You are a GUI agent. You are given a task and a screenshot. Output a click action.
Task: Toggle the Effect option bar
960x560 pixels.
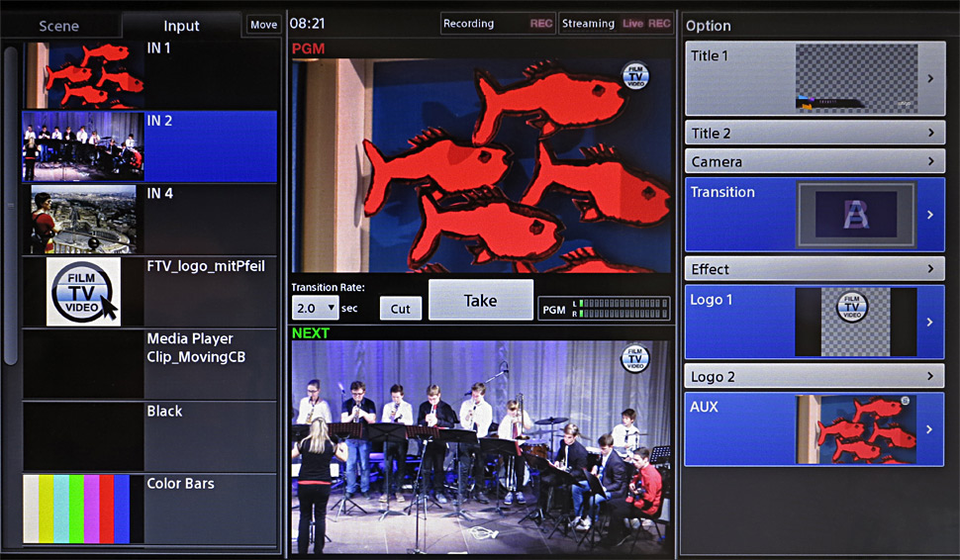coord(815,268)
